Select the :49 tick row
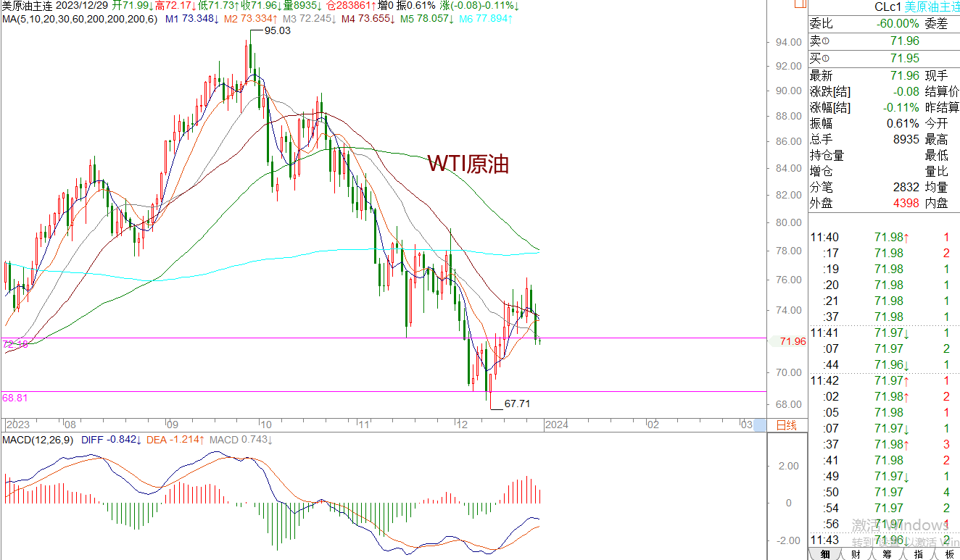 [883, 476]
